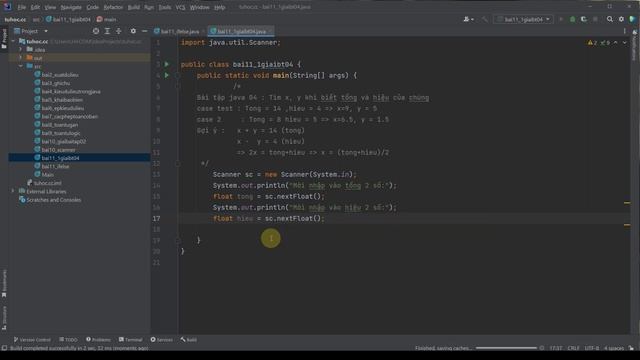Select bai11_ifelse in project tree
Image resolution: width=640 pixels, height=360 pixels.
tap(55, 167)
